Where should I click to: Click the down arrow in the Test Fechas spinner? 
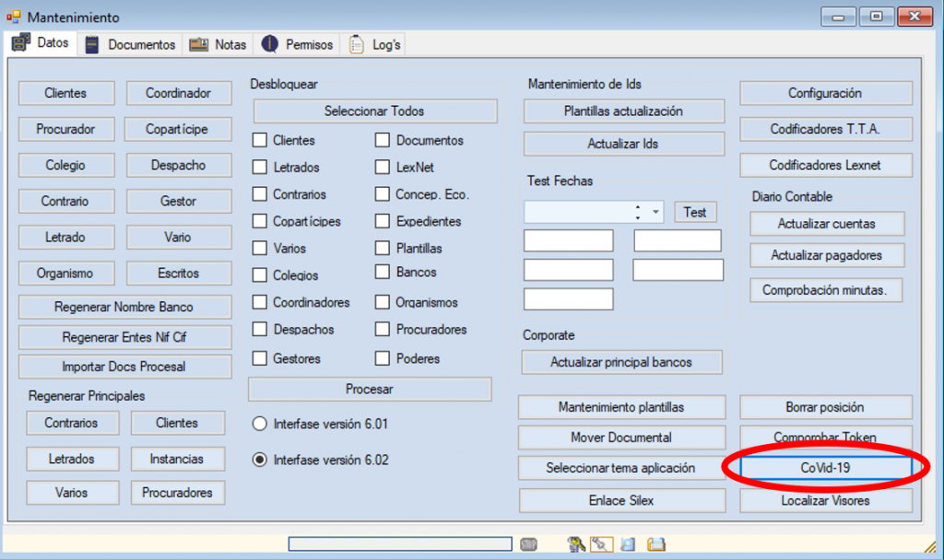click(x=638, y=217)
